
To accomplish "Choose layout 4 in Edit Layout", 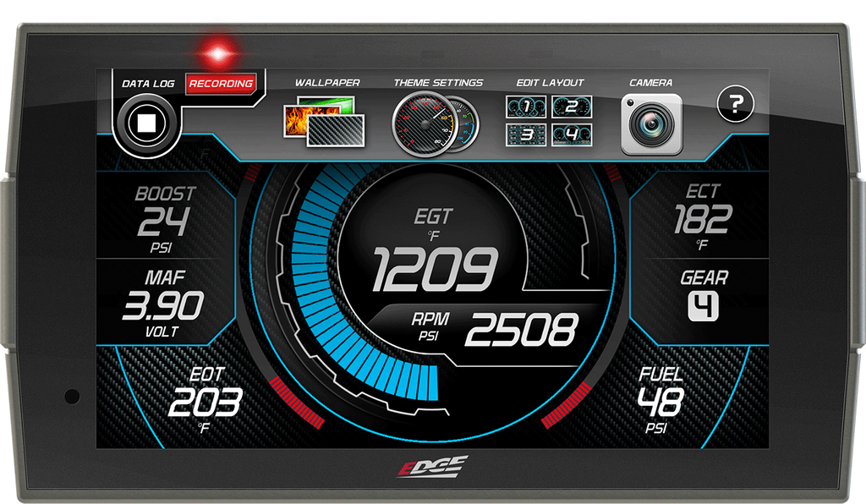I will (572, 134).
